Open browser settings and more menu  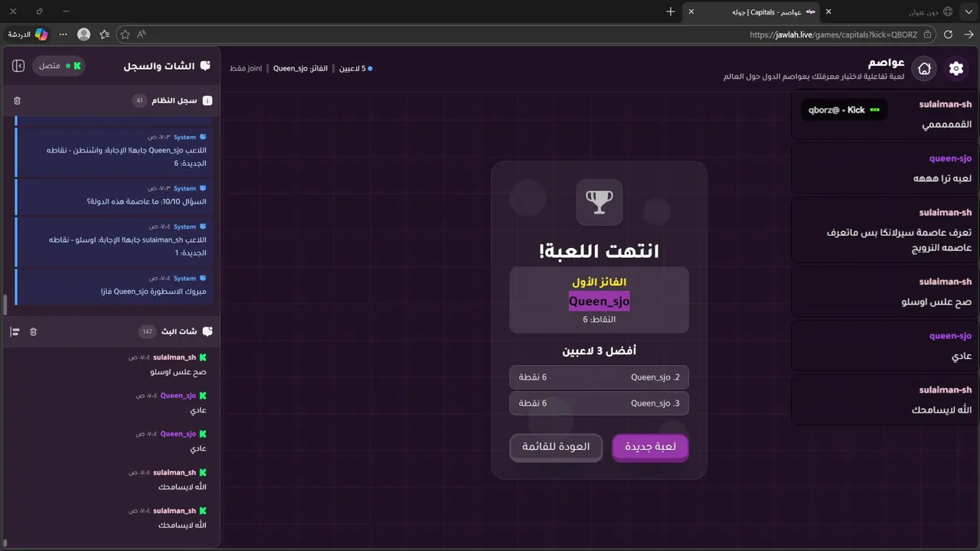coord(63,34)
